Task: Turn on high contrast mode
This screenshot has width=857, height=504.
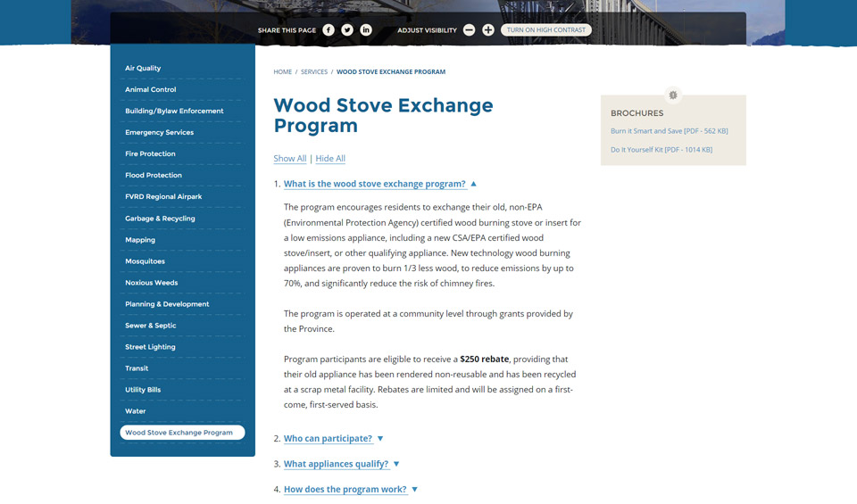Action: click(x=546, y=30)
